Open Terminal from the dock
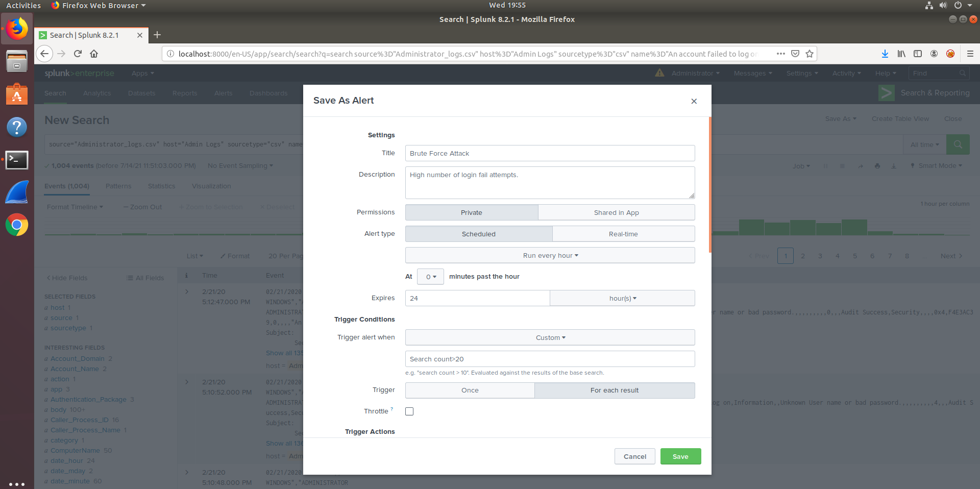Viewport: 980px width, 489px height. tap(17, 160)
